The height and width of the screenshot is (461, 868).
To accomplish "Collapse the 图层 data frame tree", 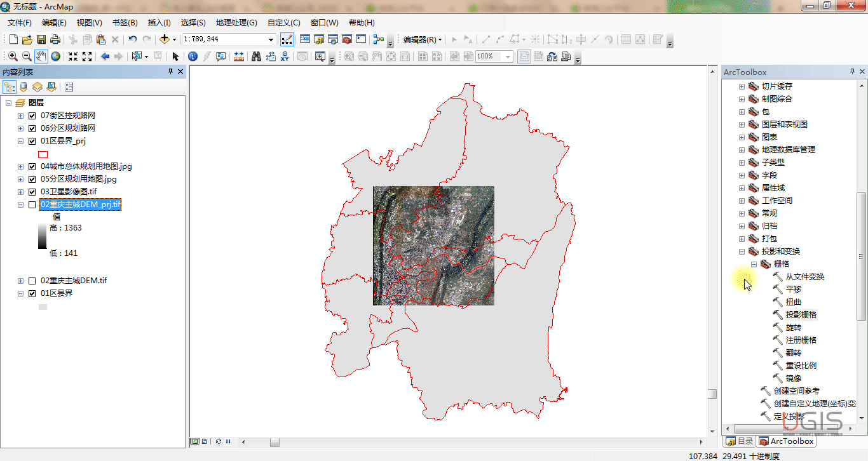I will click(x=8, y=103).
